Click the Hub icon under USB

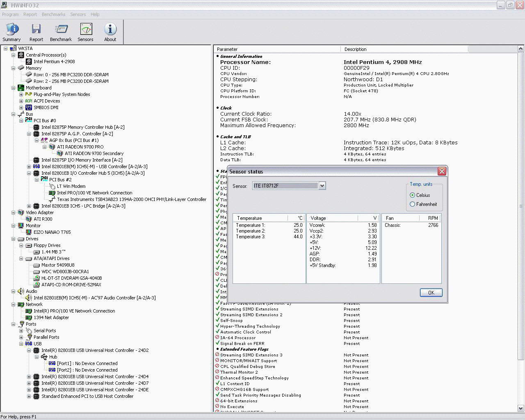pos(44,357)
